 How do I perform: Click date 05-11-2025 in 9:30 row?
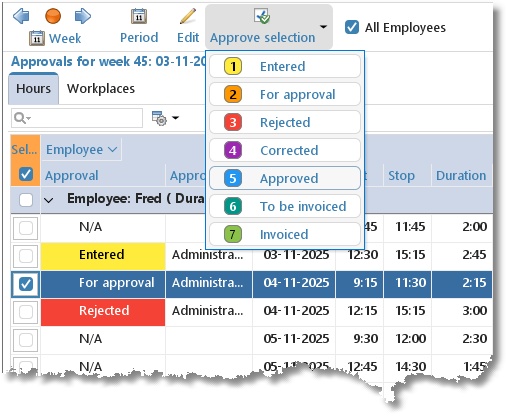click(296, 339)
